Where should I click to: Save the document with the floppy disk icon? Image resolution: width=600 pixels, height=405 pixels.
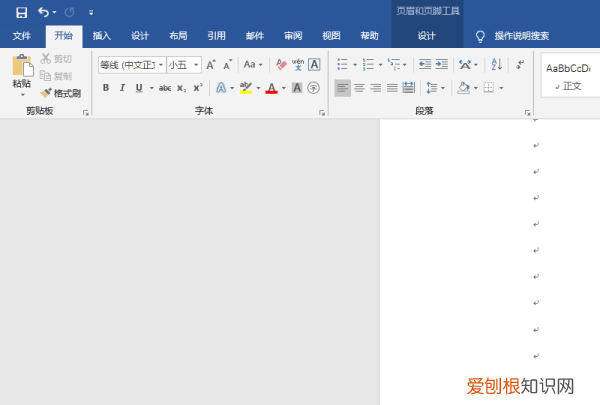pos(21,13)
